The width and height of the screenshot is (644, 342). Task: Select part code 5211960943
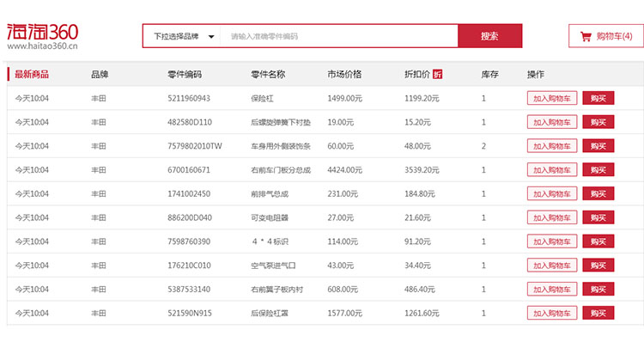coord(189,98)
